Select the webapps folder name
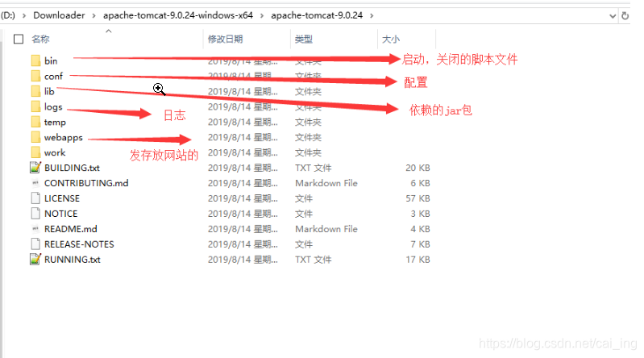The image size is (644, 358). (x=63, y=138)
